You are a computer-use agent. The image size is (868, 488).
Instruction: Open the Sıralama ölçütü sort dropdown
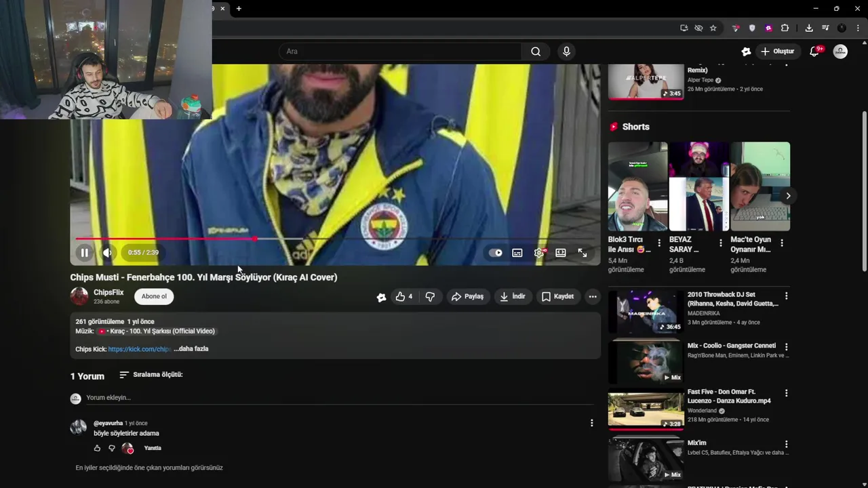[x=151, y=375]
